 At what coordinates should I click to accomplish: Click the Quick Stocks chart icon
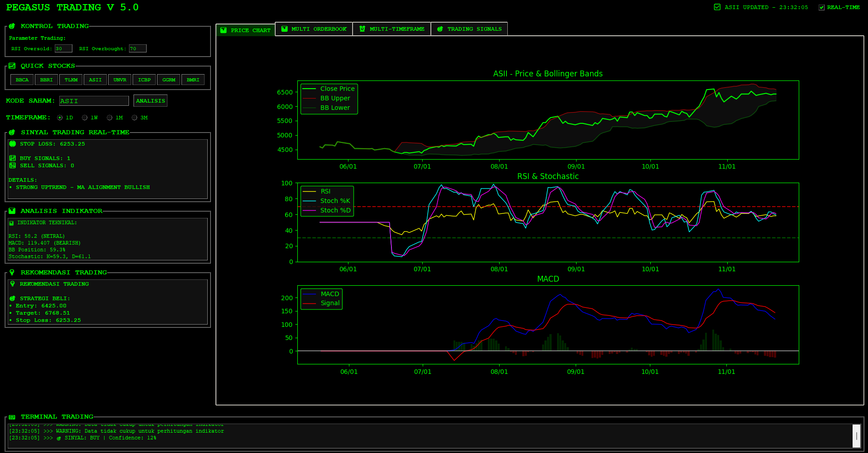(x=12, y=66)
